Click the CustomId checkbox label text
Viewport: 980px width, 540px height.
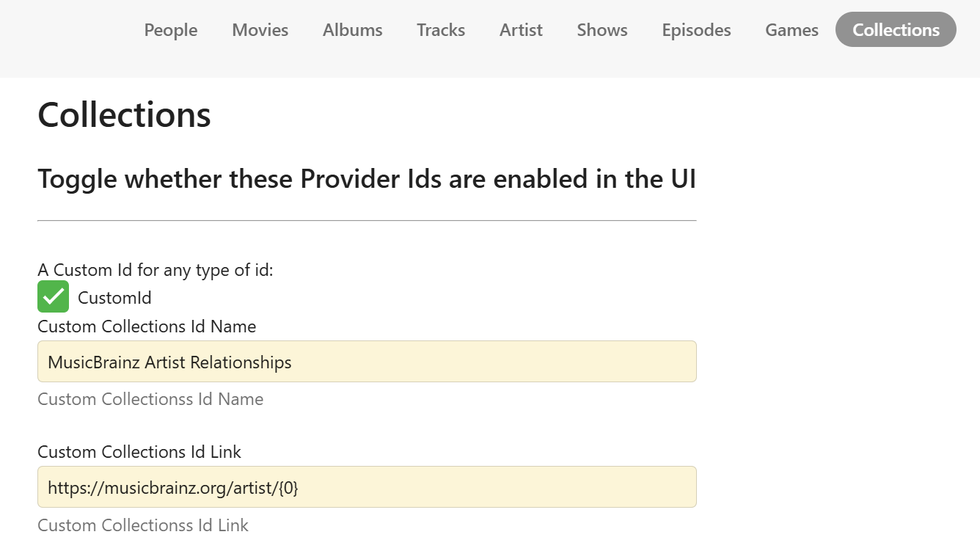[114, 298]
